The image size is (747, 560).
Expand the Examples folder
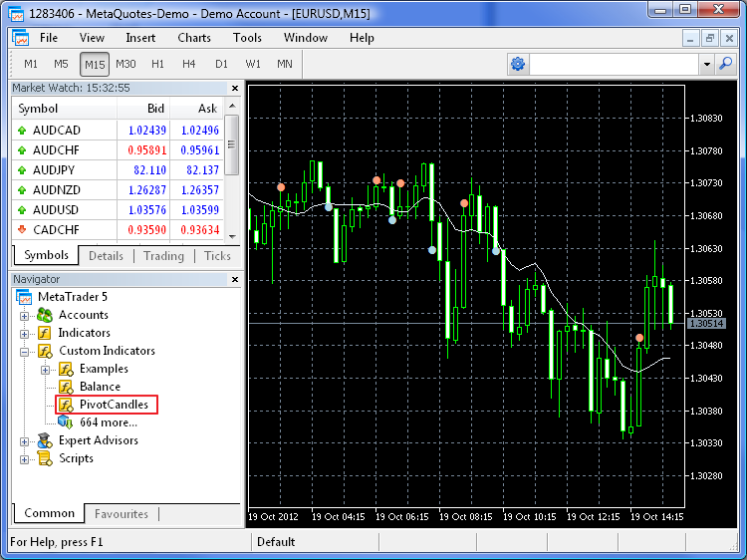pos(45,370)
